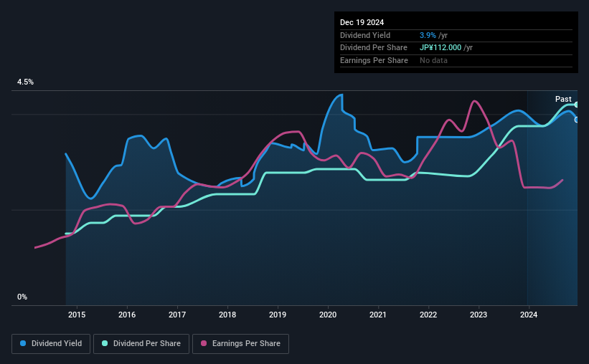Click the JP¥112.000 dividend per share value
Viewport: 589px width, 364px height.
point(440,48)
